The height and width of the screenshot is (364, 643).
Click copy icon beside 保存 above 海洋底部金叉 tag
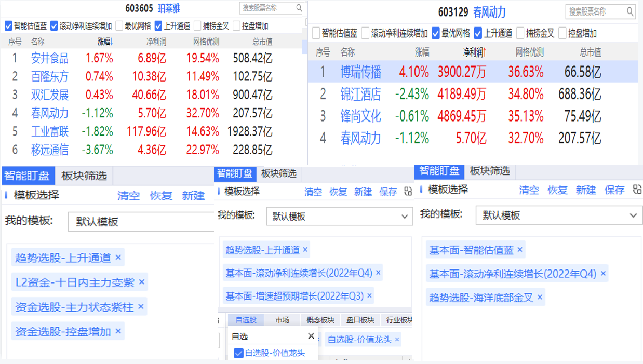pos(637,190)
